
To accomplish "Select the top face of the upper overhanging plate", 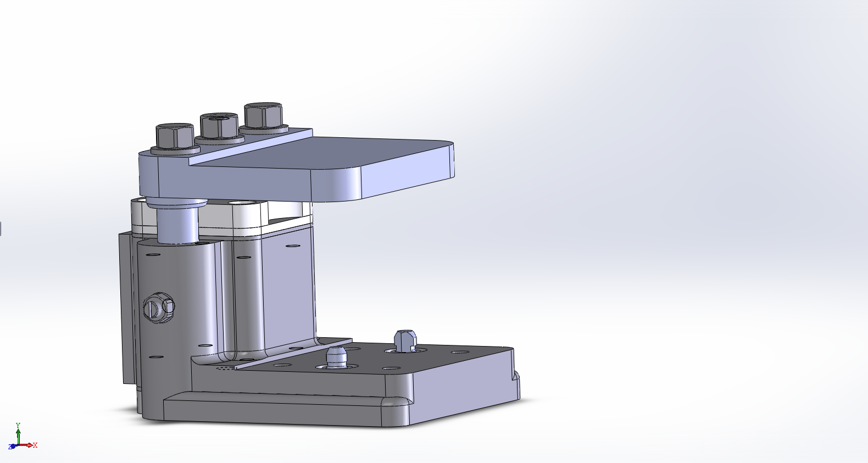I will [x=324, y=153].
